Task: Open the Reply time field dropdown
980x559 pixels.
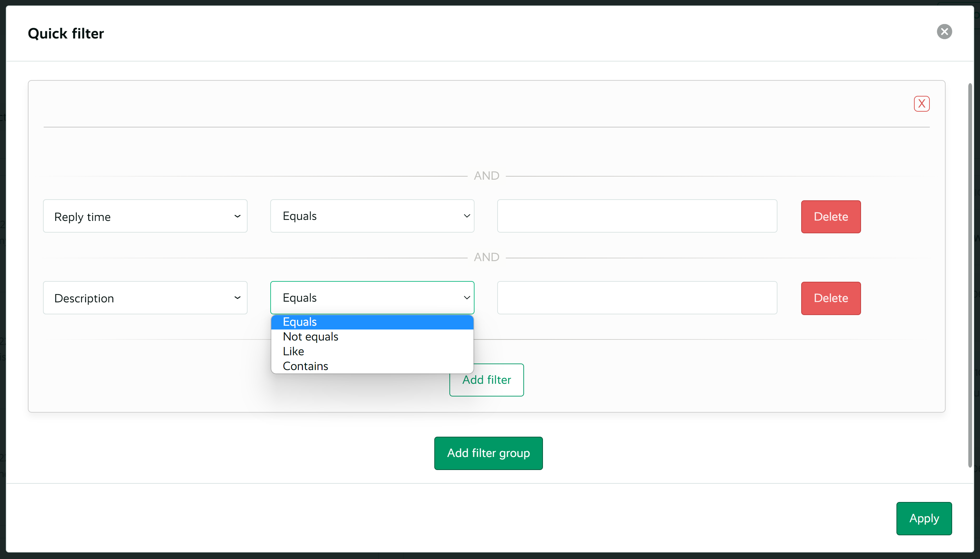Action: click(x=145, y=216)
